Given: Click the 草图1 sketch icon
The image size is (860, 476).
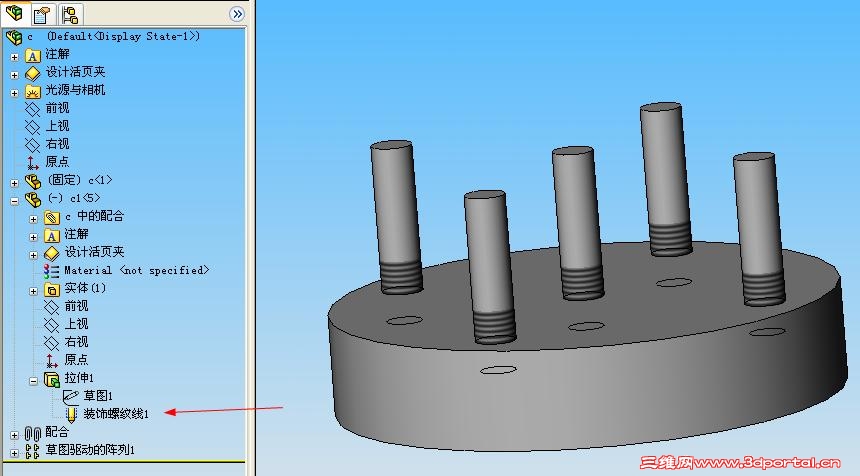Looking at the screenshot, I should pos(70,396).
